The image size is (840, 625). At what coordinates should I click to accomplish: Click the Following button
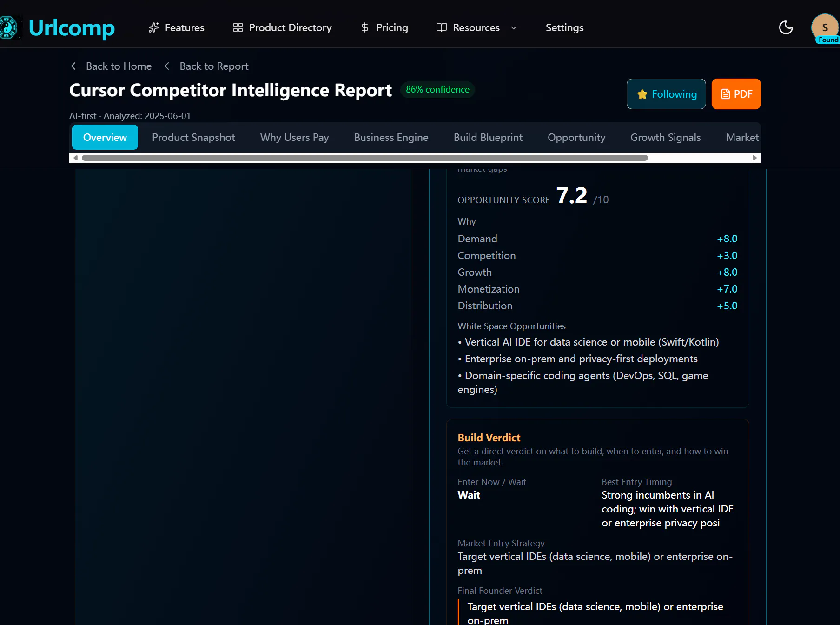[666, 94]
